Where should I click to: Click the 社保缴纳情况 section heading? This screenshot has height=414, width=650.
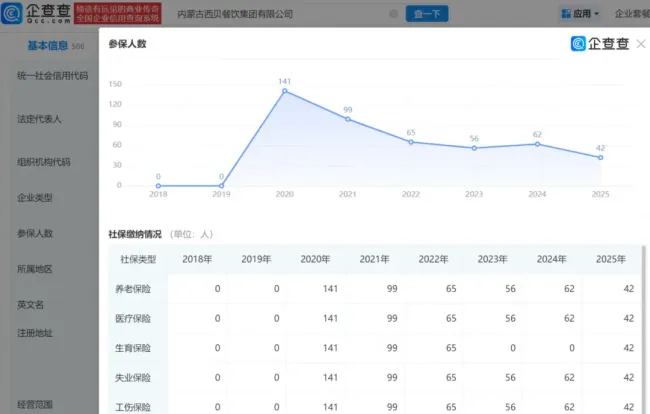pyautogui.click(x=135, y=235)
